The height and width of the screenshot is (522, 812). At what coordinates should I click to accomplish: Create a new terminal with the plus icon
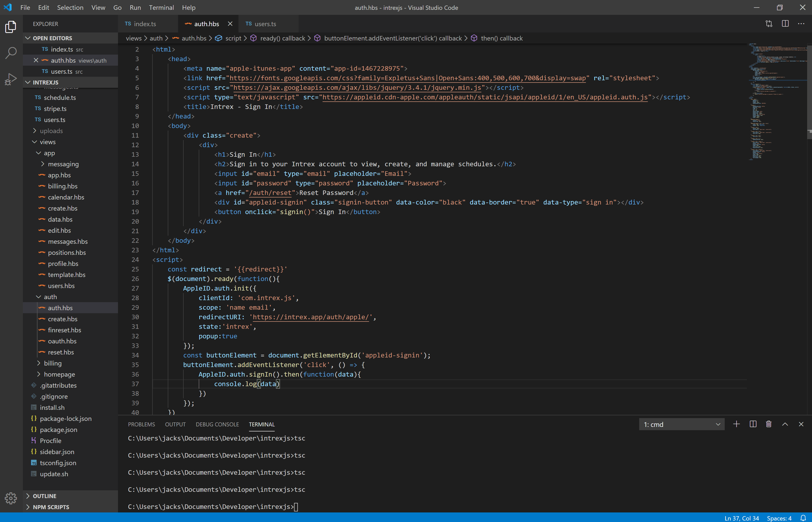point(736,424)
